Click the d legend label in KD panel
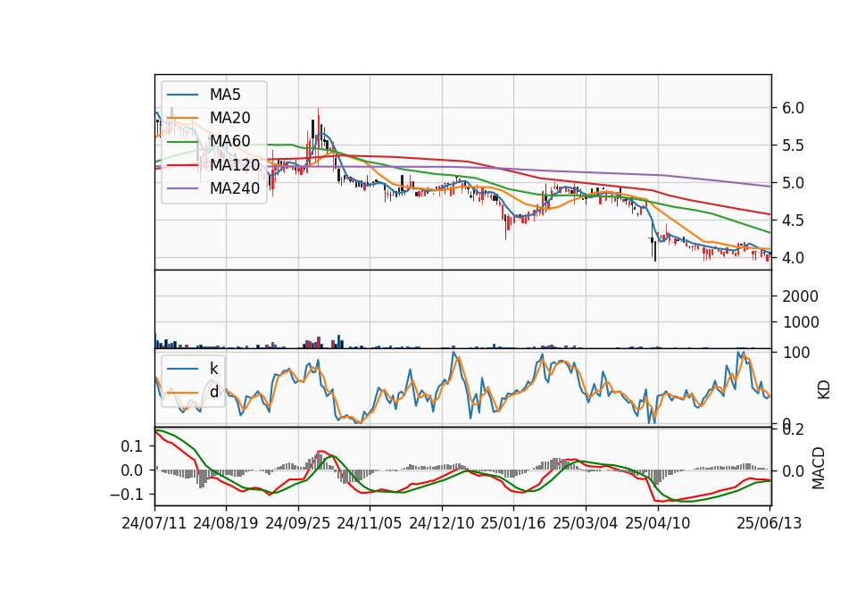The width and height of the screenshot is (857, 616). [214, 392]
